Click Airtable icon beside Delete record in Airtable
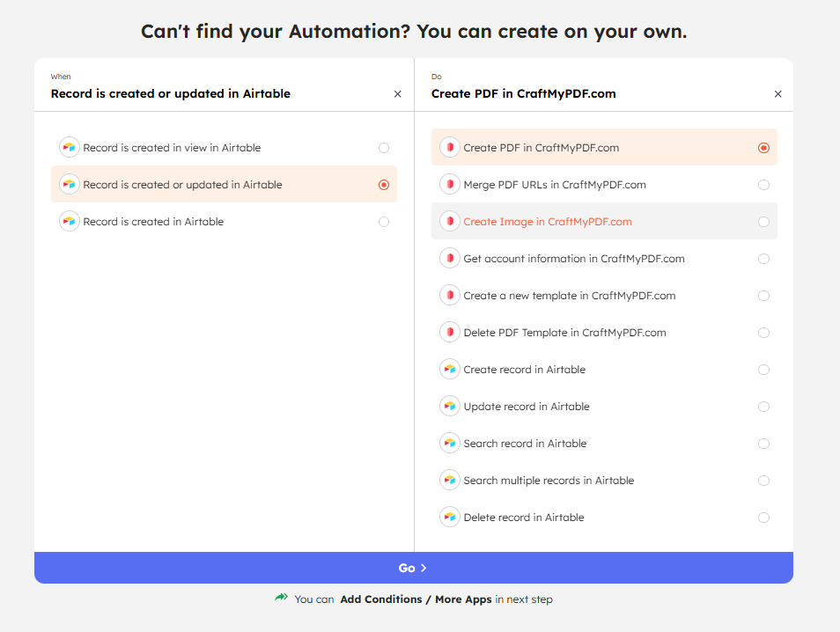Image resolution: width=840 pixels, height=632 pixels. [450, 517]
